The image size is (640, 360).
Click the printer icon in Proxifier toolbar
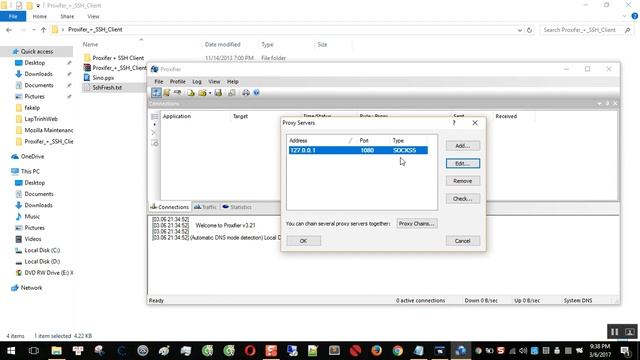click(246, 93)
